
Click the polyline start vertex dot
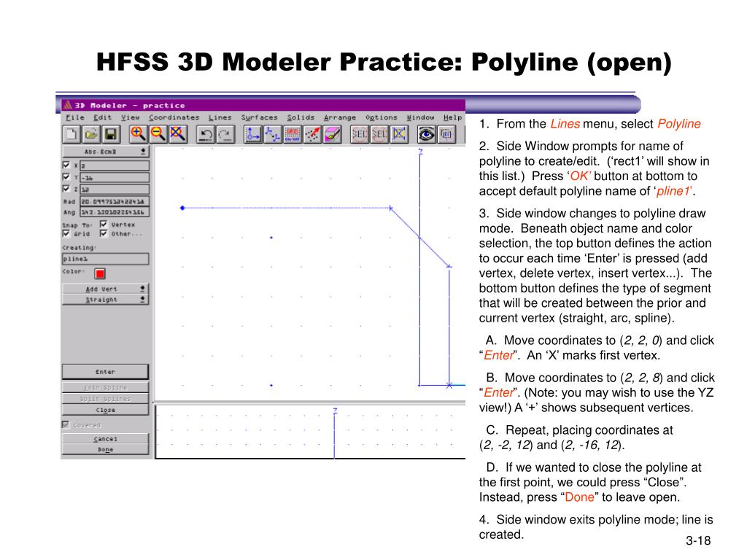click(x=182, y=208)
